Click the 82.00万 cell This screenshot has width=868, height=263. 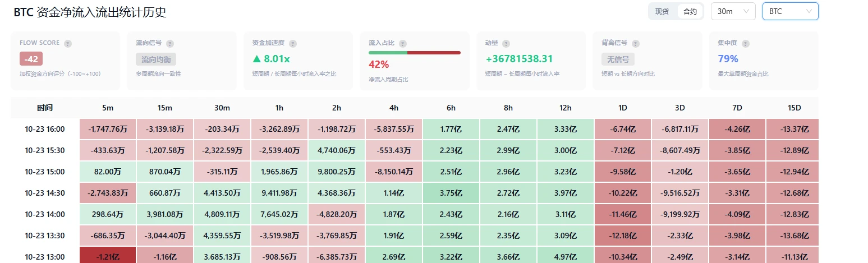[x=108, y=172]
